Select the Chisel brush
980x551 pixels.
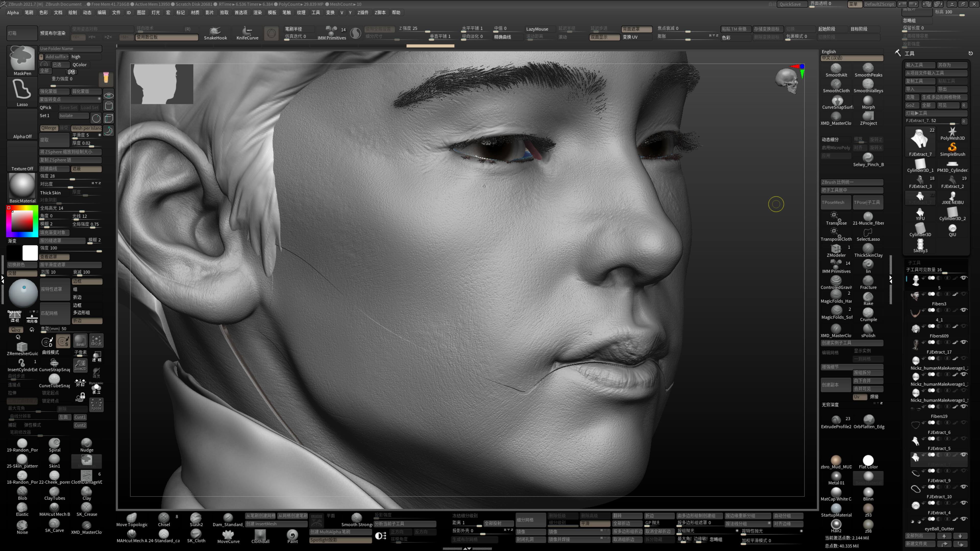pos(164,520)
